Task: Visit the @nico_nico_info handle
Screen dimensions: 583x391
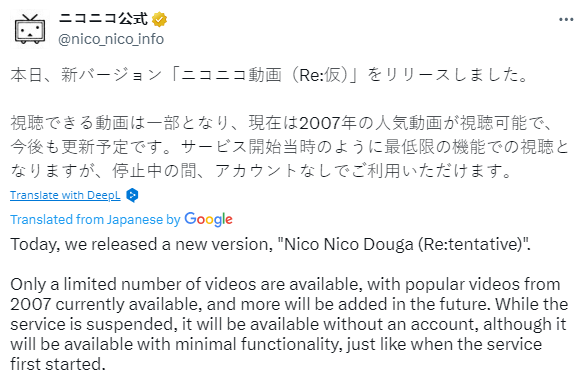Action: [111, 39]
